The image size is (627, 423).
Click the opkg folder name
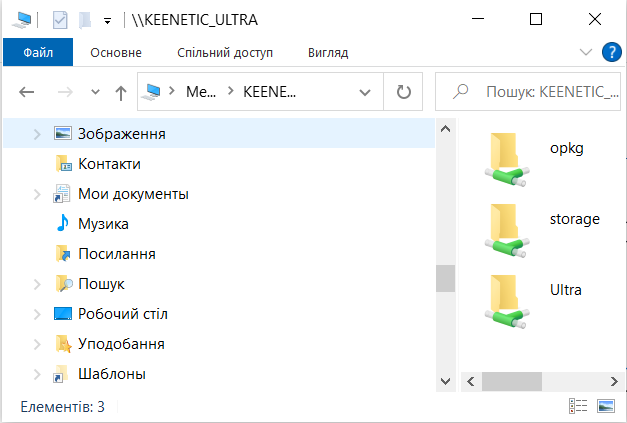click(567, 149)
